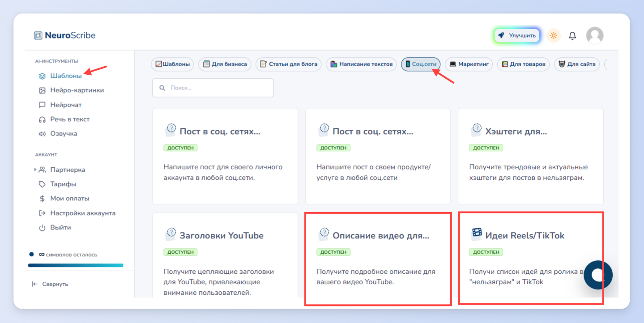This screenshot has height=323, width=644.
Task: Click the icon on Хэштеги для card
Action: click(x=476, y=130)
